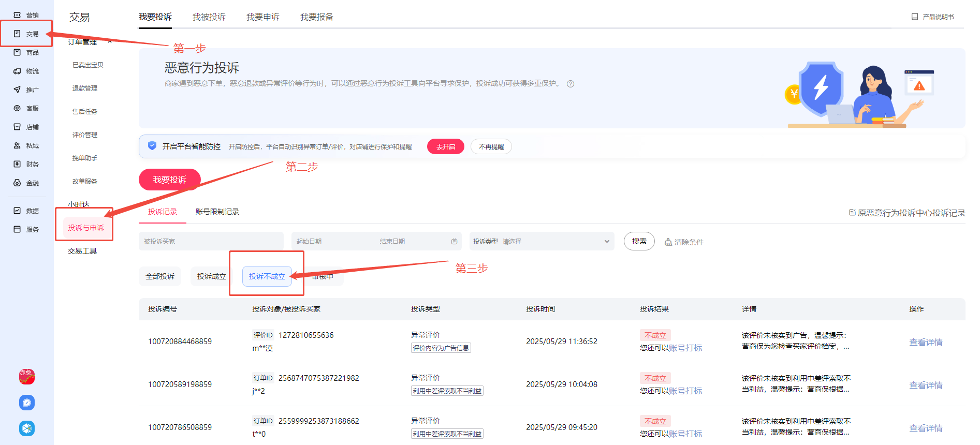
Task: Click the 数据 data sidebar icon
Action: tap(17, 211)
